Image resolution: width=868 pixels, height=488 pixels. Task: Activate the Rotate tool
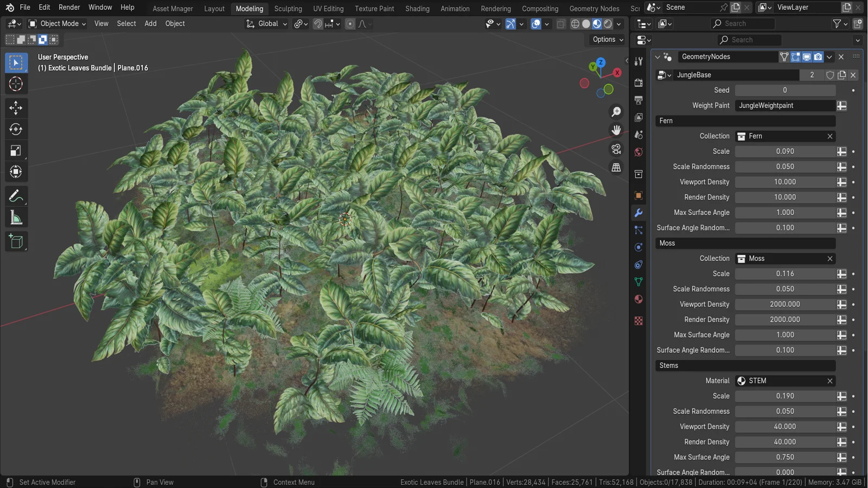[x=16, y=129]
